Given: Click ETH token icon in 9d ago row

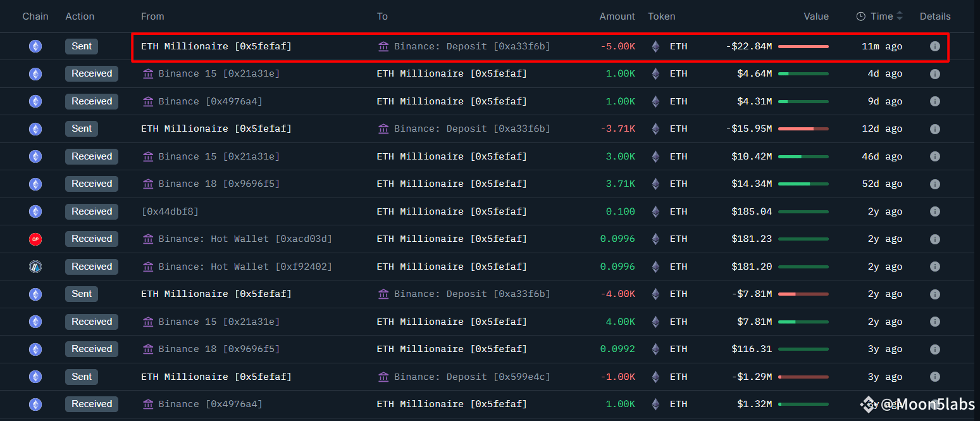Looking at the screenshot, I should click(655, 101).
